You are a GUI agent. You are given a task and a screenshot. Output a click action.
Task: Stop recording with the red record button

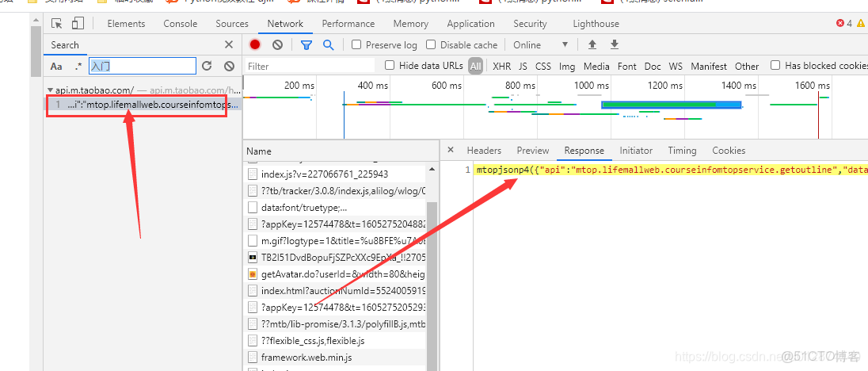pyautogui.click(x=255, y=45)
